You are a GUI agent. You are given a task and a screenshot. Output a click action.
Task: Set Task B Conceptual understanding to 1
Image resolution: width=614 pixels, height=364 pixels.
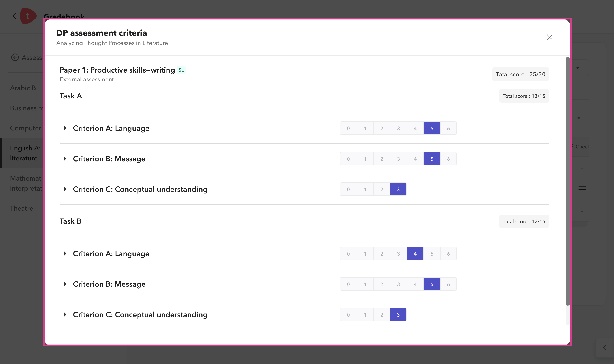click(x=365, y=315)
